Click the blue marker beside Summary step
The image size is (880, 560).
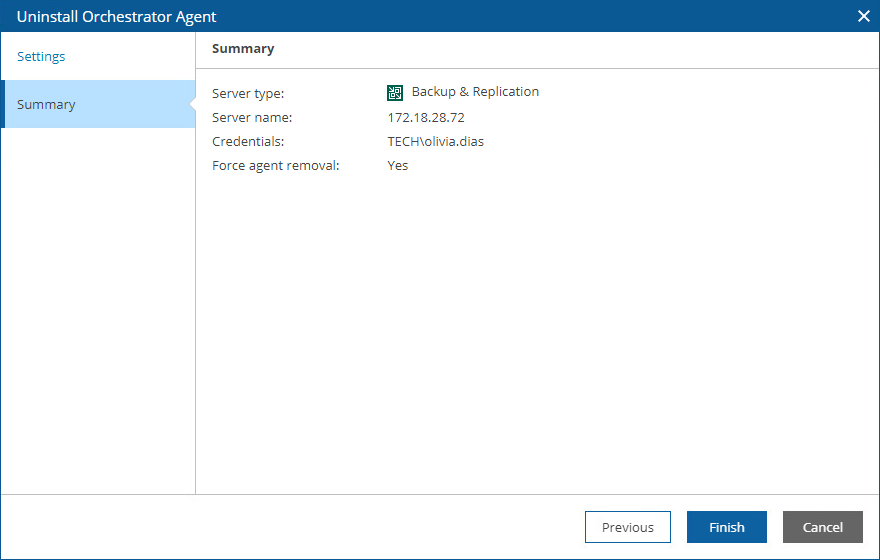3,104
